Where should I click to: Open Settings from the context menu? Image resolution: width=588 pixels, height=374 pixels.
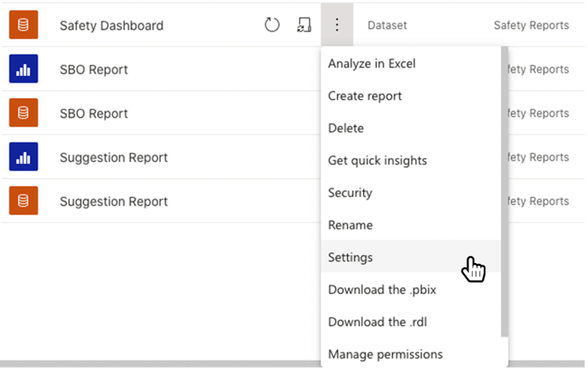click(x=411, y=257)
